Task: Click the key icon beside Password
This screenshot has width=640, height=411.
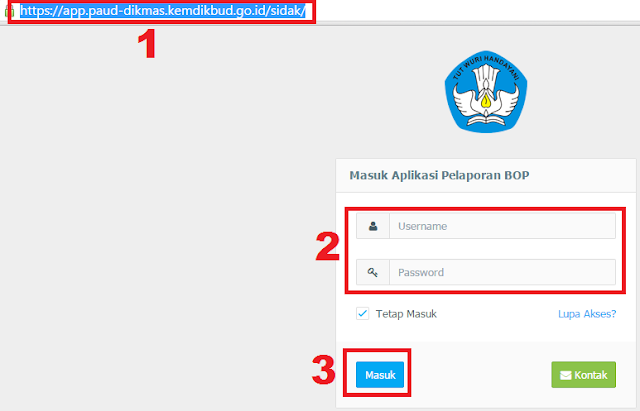Action: pyautogui.click(x=373, y=272)
